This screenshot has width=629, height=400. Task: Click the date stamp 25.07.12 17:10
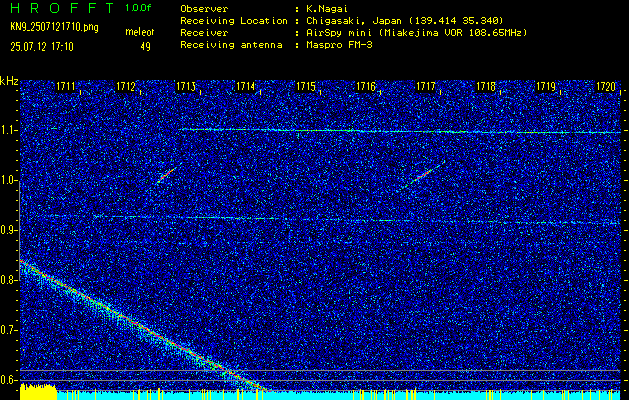[42, 47]
